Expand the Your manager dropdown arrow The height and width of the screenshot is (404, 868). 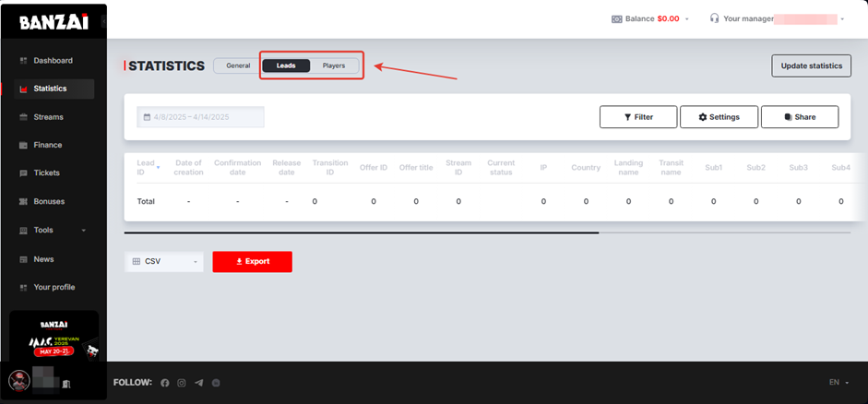[842, 18]
